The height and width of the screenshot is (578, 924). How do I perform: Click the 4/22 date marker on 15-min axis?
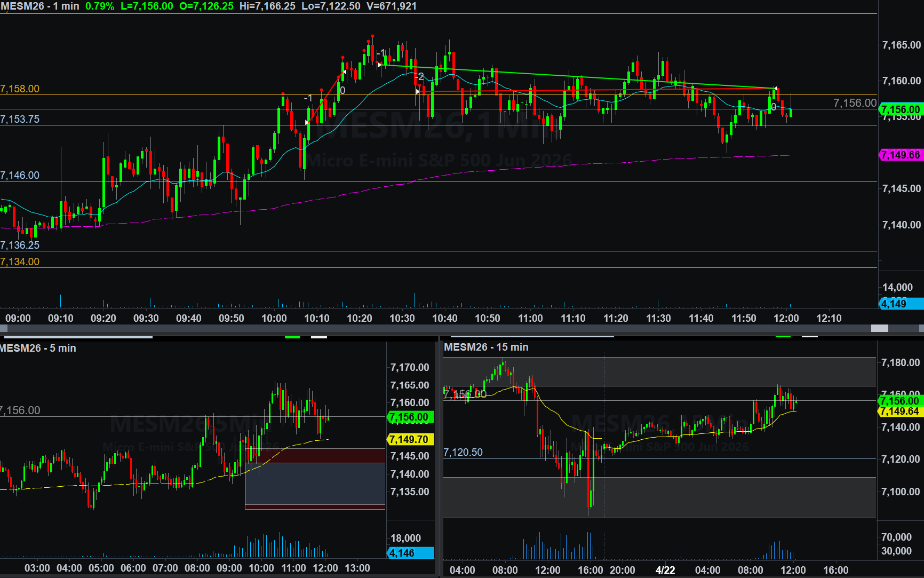tap(665, 570)
